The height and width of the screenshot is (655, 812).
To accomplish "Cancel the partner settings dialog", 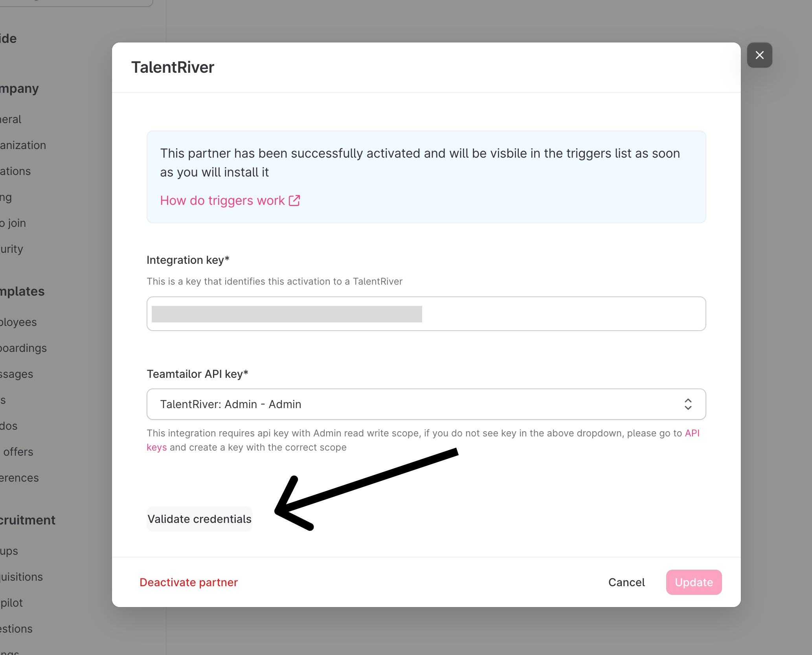I will [626, 582].
